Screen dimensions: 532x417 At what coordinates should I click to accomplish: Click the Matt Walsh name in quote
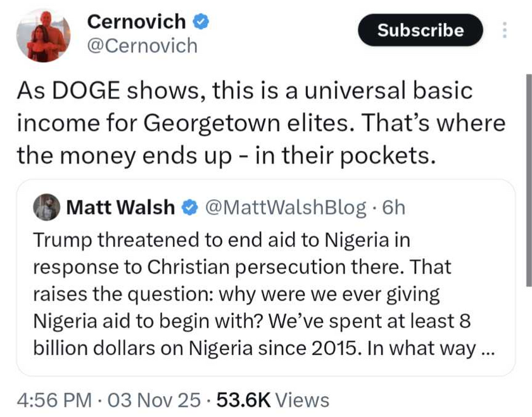(120, 208)
